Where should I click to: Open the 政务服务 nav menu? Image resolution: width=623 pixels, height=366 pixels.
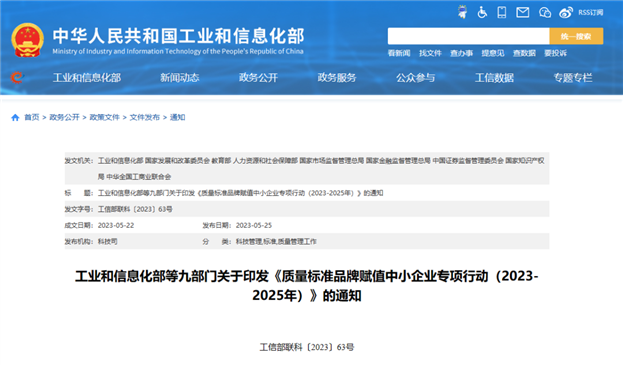337,77
